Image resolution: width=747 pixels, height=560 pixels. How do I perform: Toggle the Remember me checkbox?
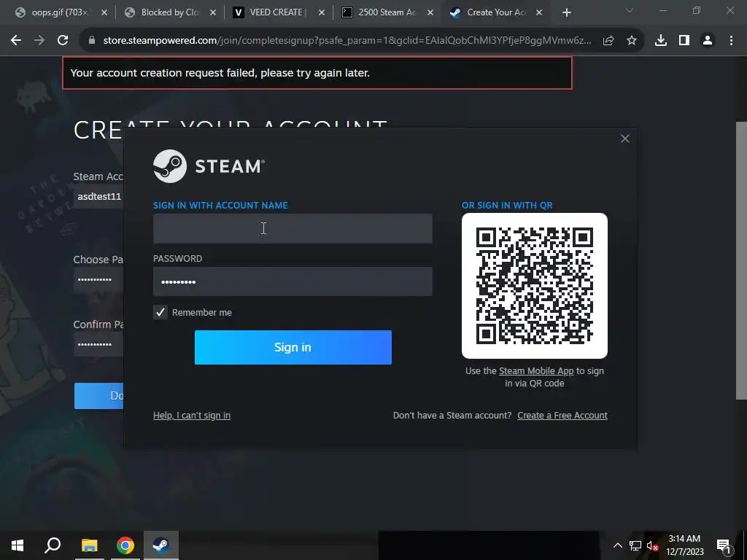[160, 312]
